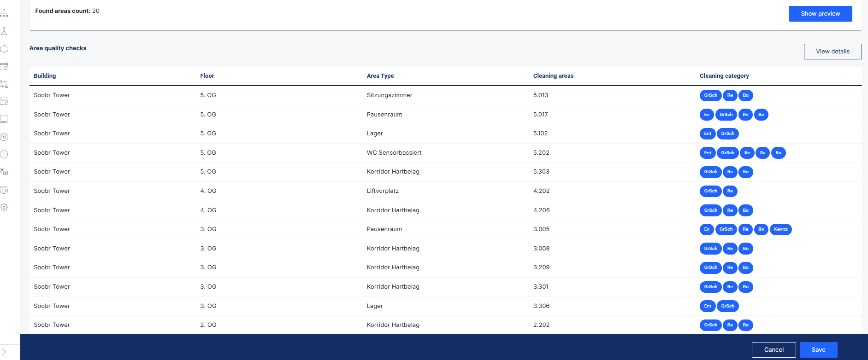Click the Bo tag in row 3.209
The width and height of the screenshot is (868, 360).
click(x=746, y=267)
